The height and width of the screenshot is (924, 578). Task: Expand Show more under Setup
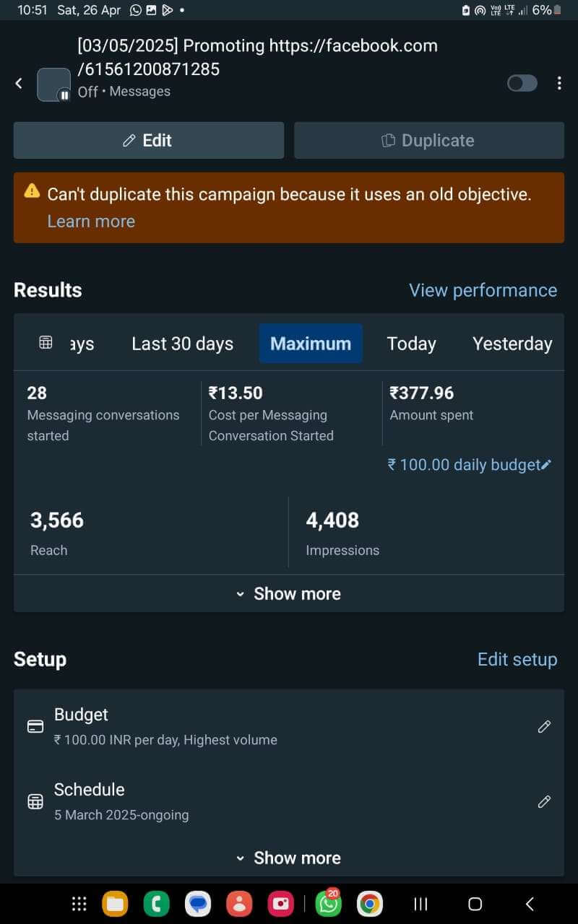289,858
